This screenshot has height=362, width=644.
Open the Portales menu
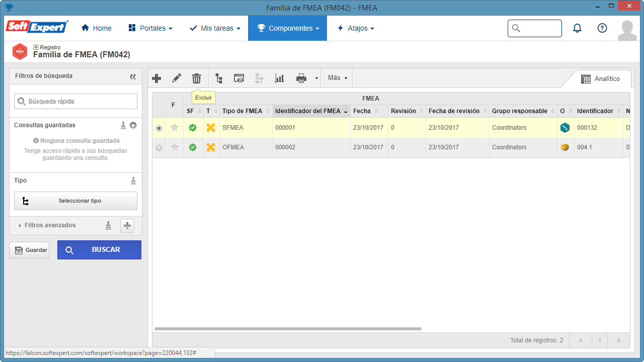[150, 28]
